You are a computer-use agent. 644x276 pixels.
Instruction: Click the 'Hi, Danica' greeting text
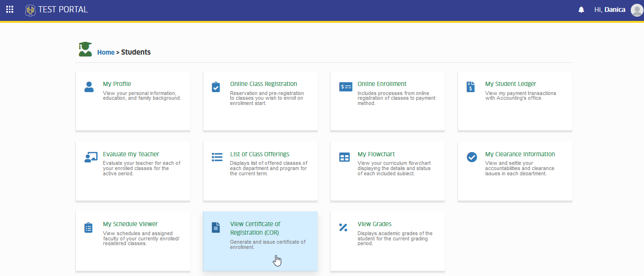[x=610, y=10]
